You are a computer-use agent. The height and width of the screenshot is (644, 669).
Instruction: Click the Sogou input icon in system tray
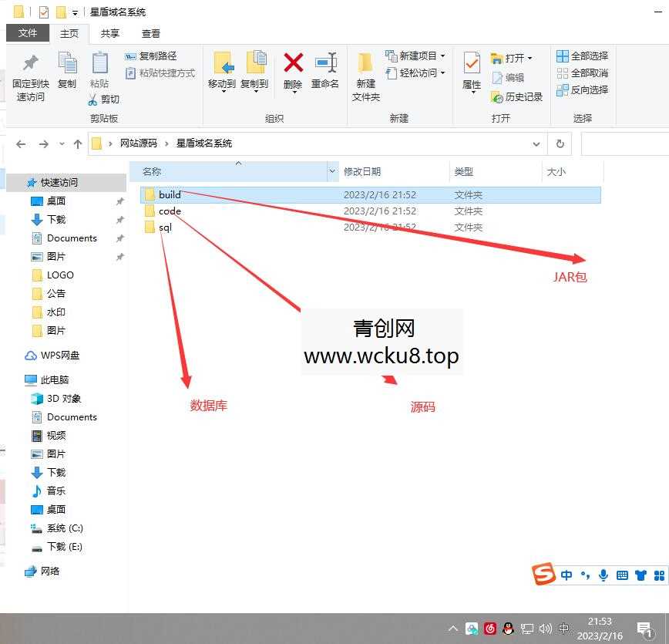542,575
